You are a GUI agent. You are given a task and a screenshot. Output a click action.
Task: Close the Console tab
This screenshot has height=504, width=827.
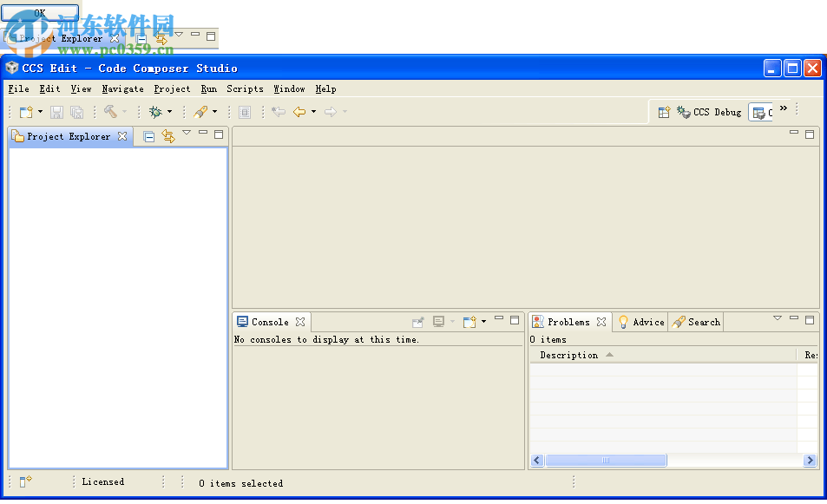[300, 322]
